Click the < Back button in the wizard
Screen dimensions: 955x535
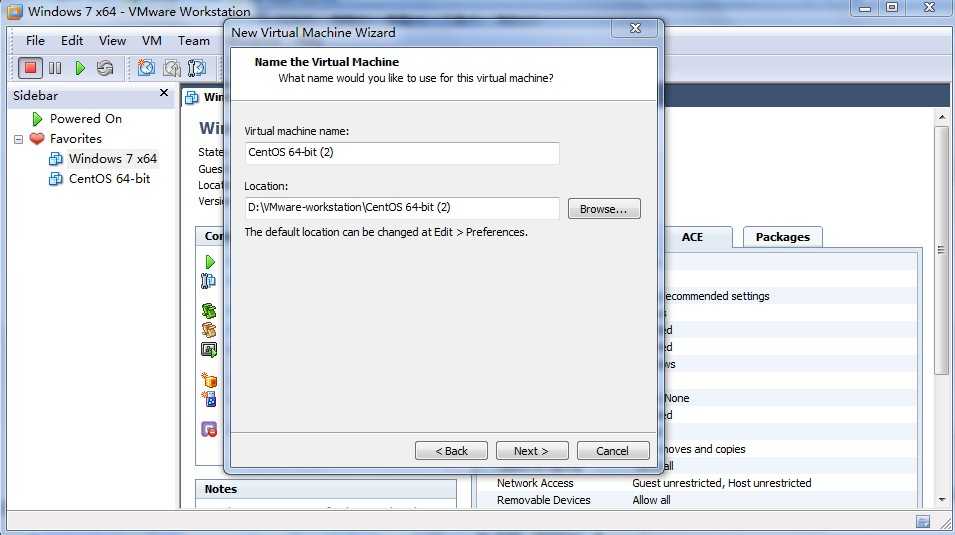(451, 451)
